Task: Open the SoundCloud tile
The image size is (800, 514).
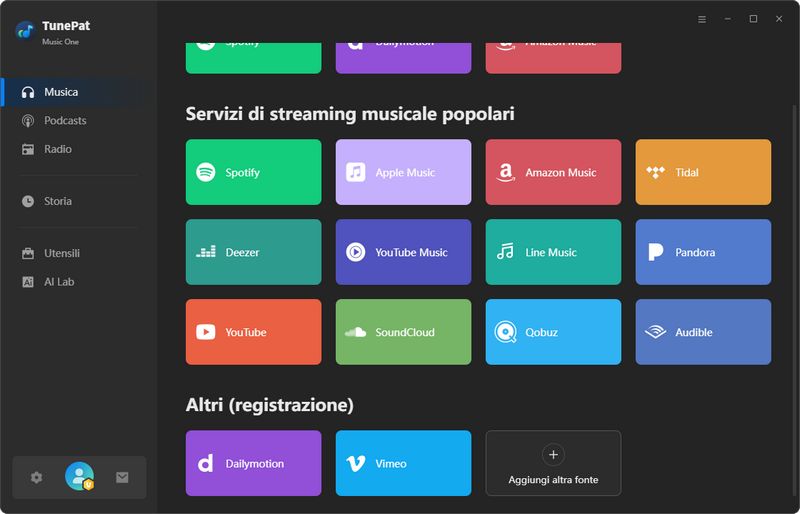Action: click(x=404, y=332)
